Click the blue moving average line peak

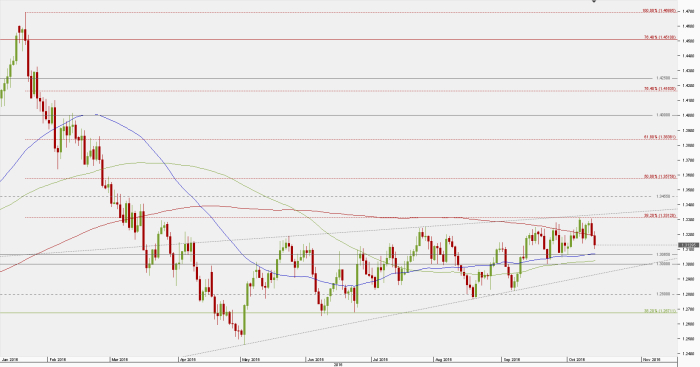tap(90, 115)
